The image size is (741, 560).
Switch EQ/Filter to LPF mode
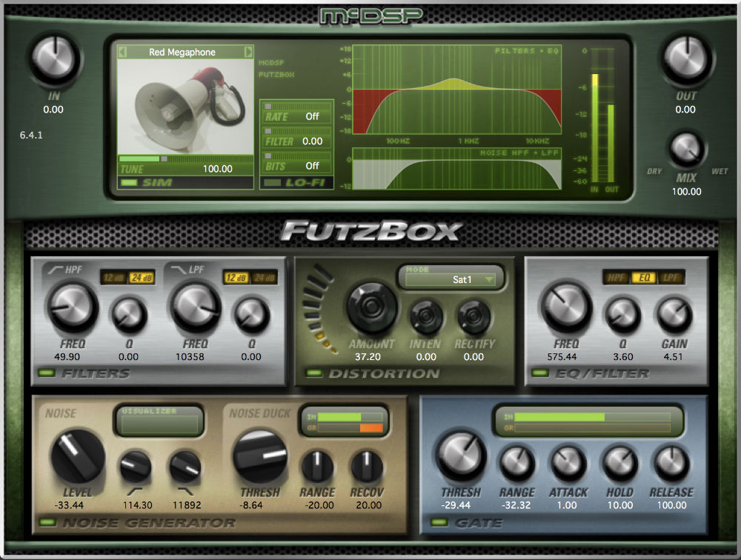coord(671,277)
